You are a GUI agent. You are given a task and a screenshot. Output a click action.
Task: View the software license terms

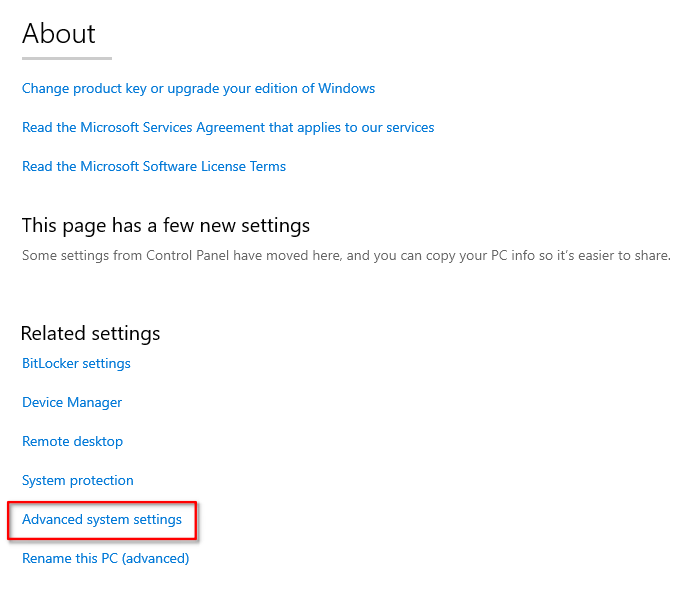(154, 167)
